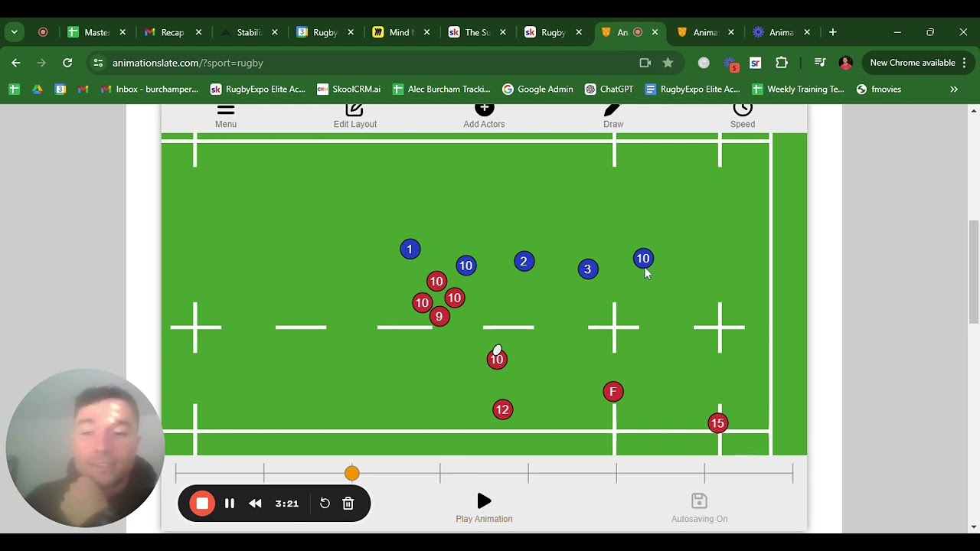Close the active Animation Slate tab
The image size is (980, 551).
coord(655,32)
